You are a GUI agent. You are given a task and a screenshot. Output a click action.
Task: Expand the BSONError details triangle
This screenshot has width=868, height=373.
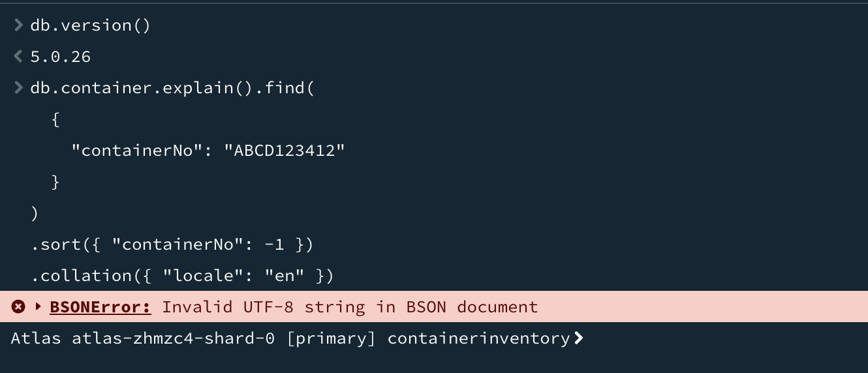click(x=39, y=306)
